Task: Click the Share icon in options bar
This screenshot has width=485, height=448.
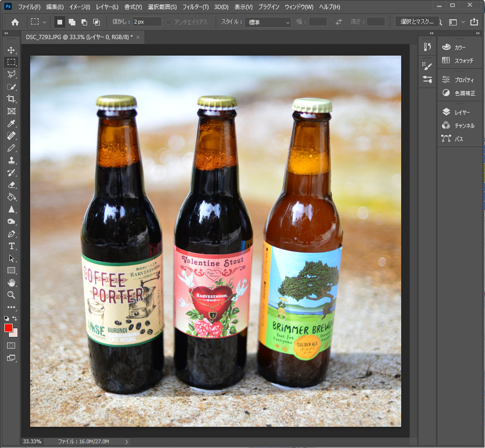Action: 474,22
